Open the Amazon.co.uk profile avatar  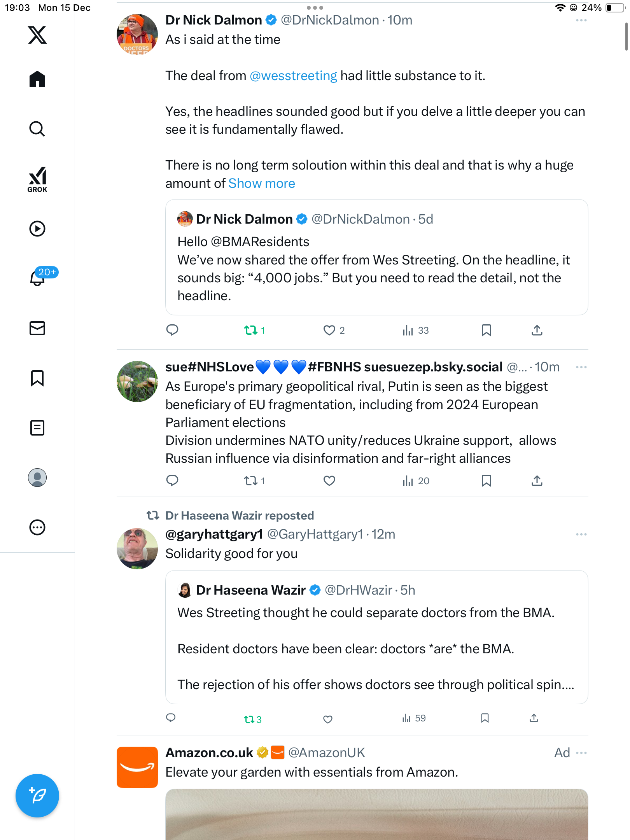(x=137, y=767)
